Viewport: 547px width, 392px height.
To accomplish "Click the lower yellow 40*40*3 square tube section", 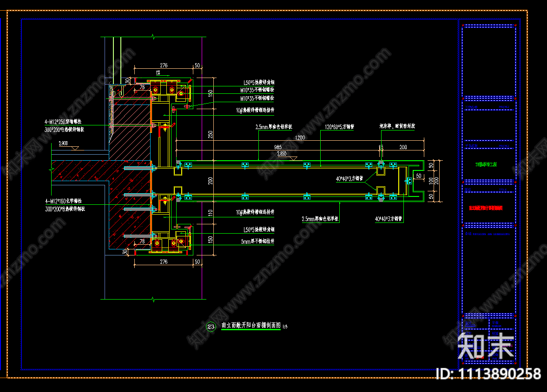I will [381, 190].
